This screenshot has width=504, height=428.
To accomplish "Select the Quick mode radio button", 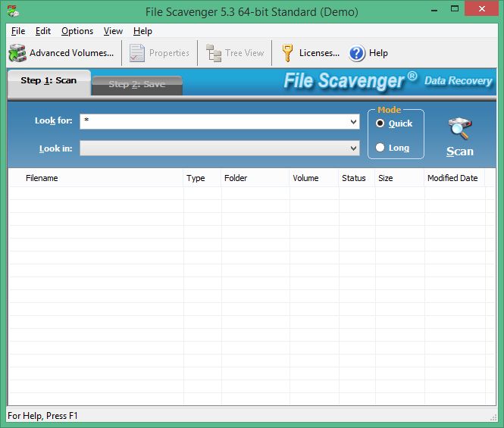I will coord(380,123).
